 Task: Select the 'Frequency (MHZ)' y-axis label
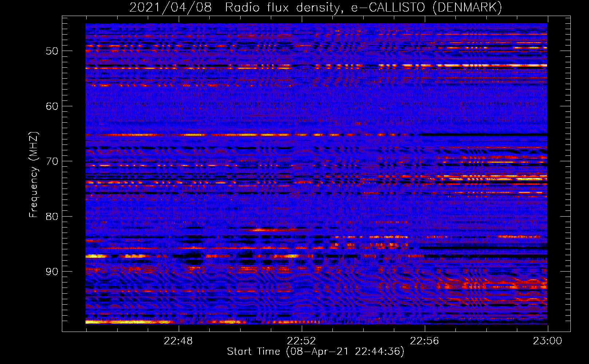pos(33,175)
